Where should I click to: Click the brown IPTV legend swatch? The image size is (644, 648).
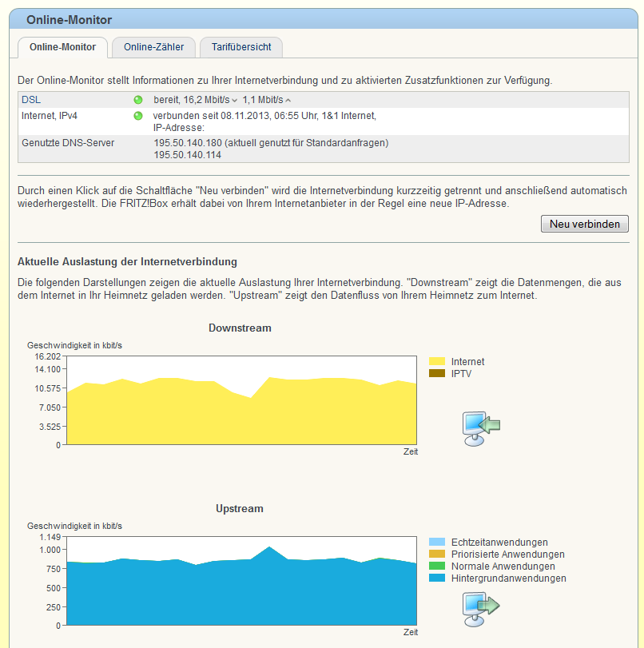click(x=437, y=374)
